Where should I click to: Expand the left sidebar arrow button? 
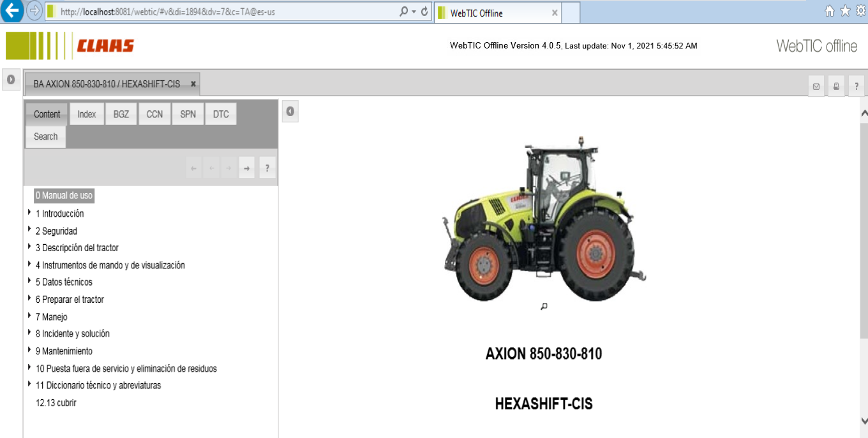pyautogui.click(x=11, y=80)
